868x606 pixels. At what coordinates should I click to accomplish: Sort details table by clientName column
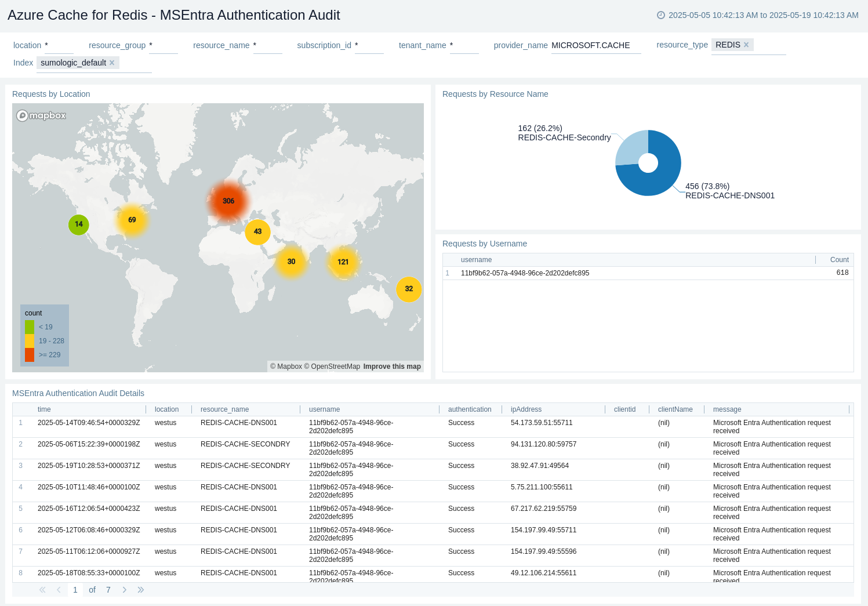tap(675, 409)
